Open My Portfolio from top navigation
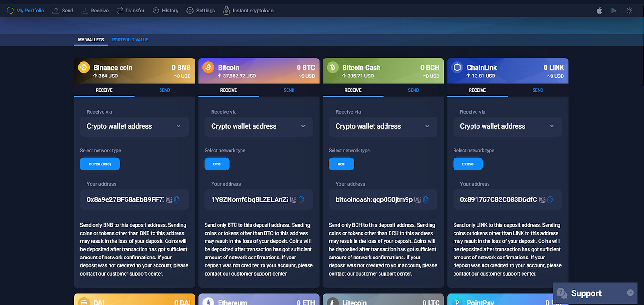The image size is (644, 305). click(25, 10)
